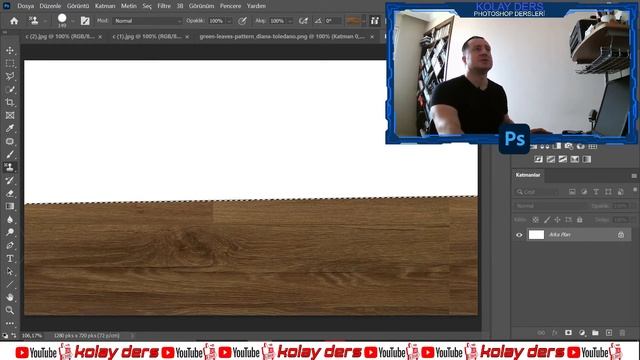Toggle pressure for opacity in options bar
Image resolution: width=640 pixels, height=360 pixels.
[x=242, y=21]
